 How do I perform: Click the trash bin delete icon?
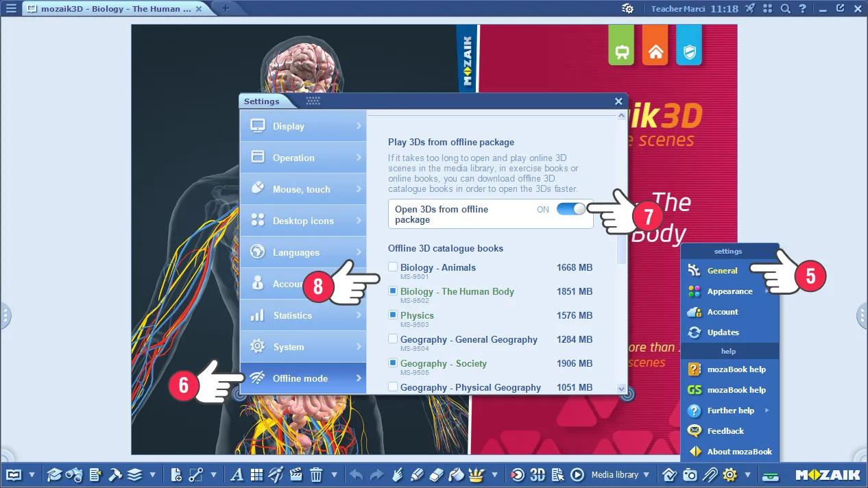(316, 474)
